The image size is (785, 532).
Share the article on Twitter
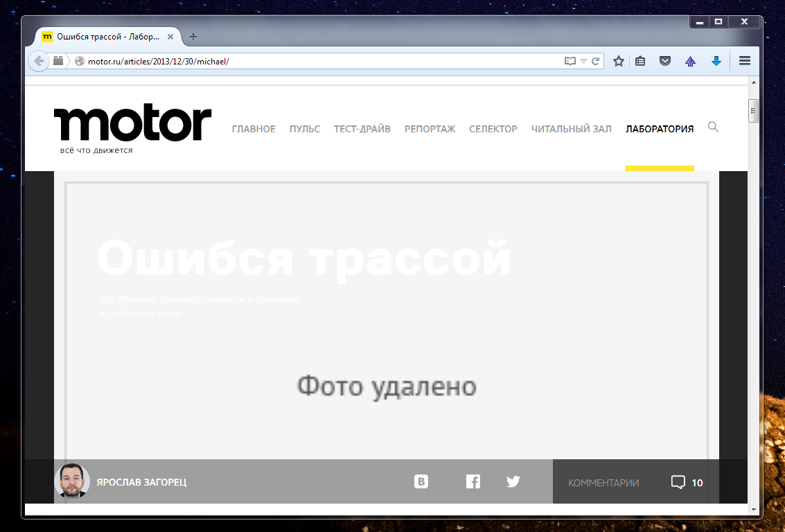coord(513,481)
